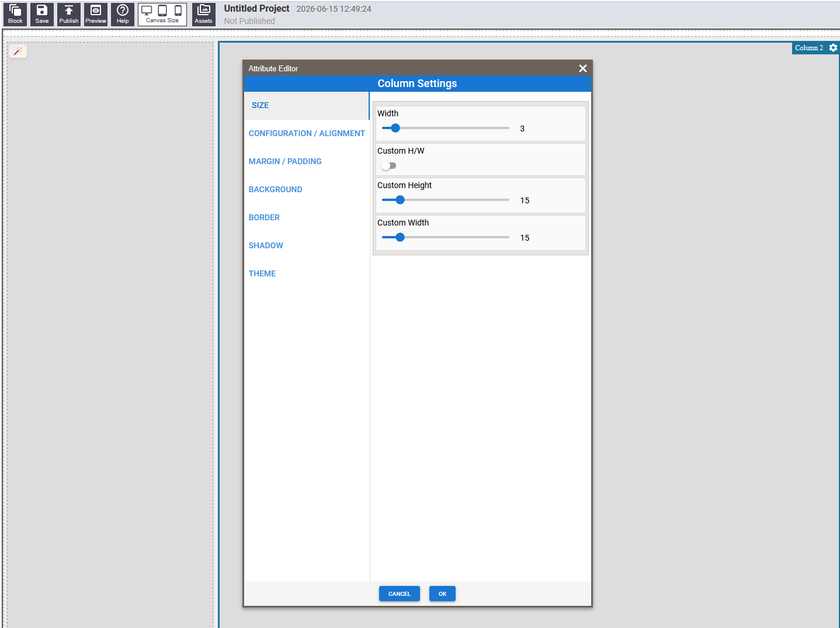
Task: Click the project timestamp 2026-06-15 12:49:24
Action: pos(334,9)
